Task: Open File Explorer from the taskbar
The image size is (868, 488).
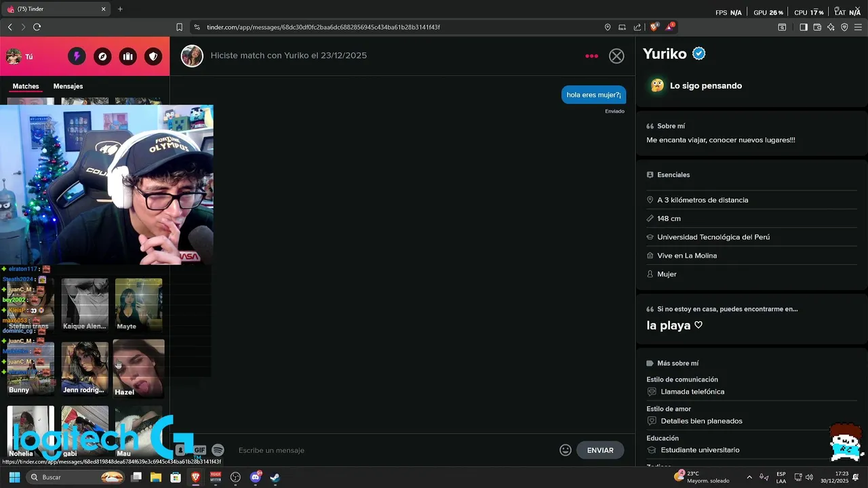Action: tap(156, 477)
